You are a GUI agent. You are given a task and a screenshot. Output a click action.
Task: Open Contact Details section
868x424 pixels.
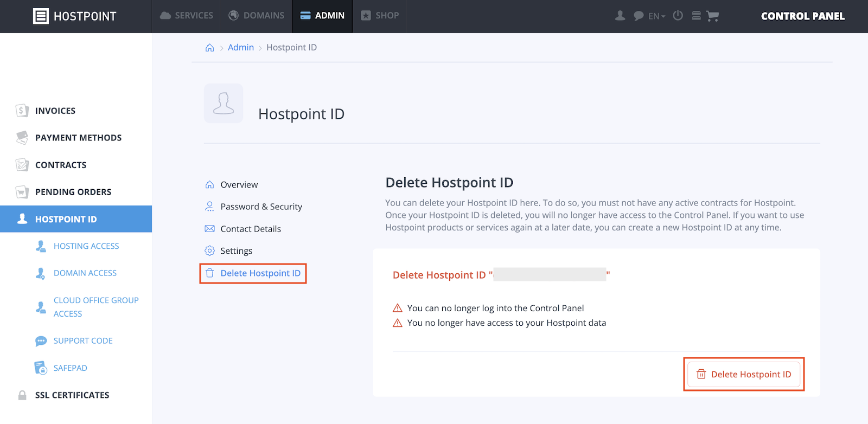[x=251, y=229]
